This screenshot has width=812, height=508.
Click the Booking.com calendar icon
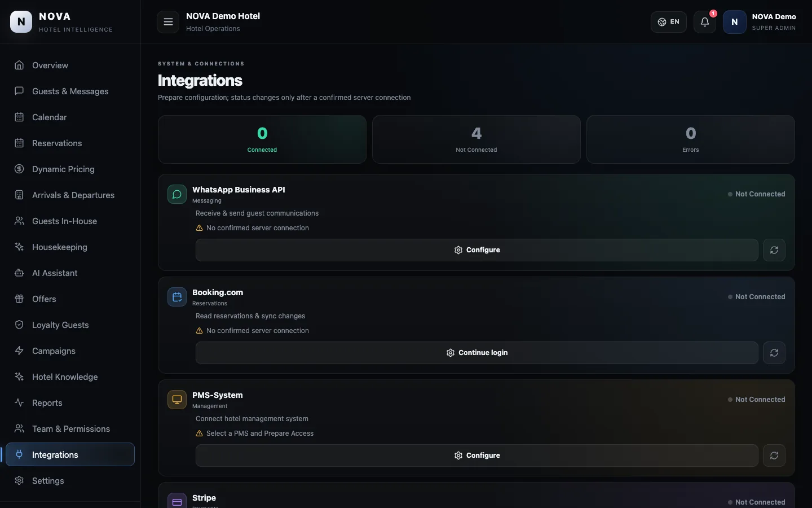(177, 297)
